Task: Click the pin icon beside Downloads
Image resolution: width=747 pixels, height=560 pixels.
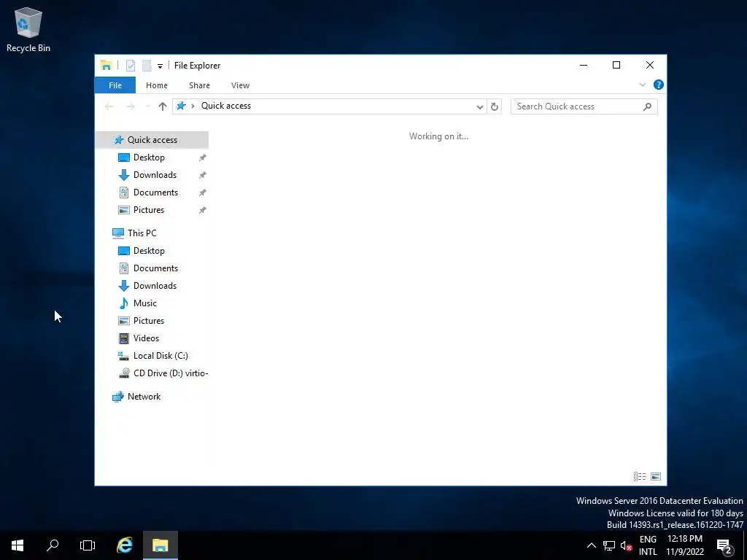Action: (203, 175)
